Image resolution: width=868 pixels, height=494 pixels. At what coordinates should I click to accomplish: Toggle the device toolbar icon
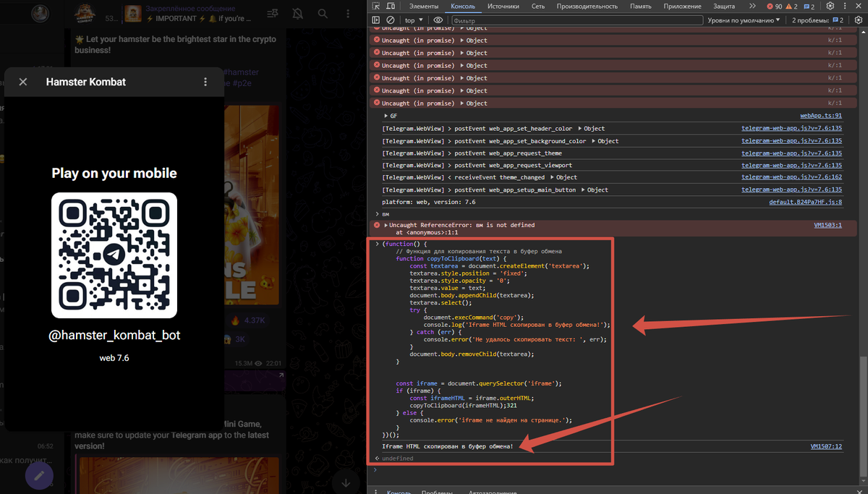pos(391,6)
